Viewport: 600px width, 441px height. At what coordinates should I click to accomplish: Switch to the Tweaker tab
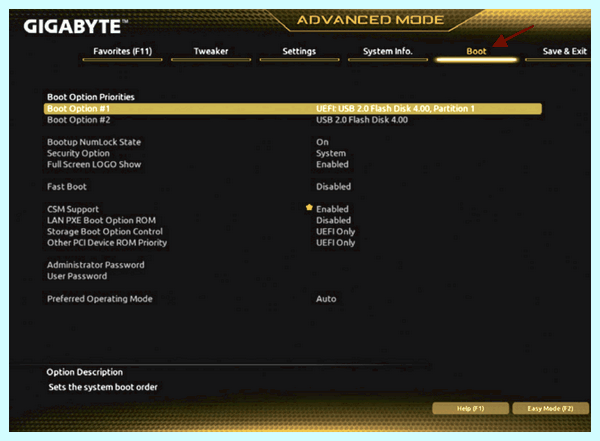coord(210,51)
